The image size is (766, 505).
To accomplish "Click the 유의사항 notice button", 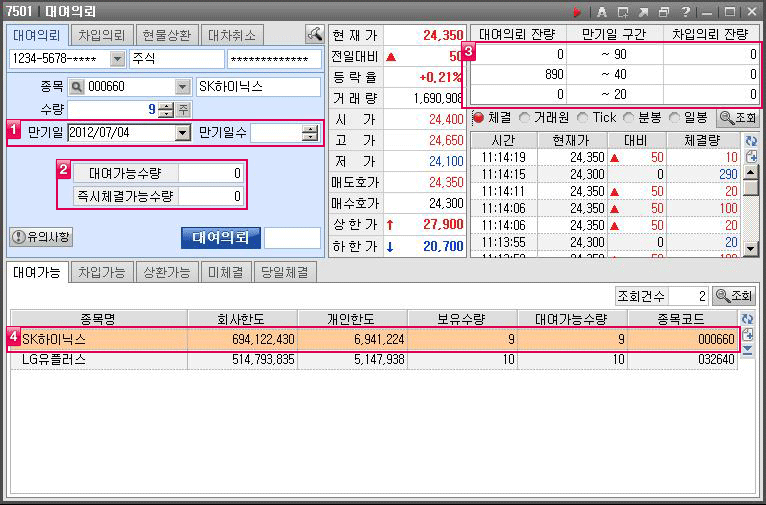I will [x=41, y=237].
